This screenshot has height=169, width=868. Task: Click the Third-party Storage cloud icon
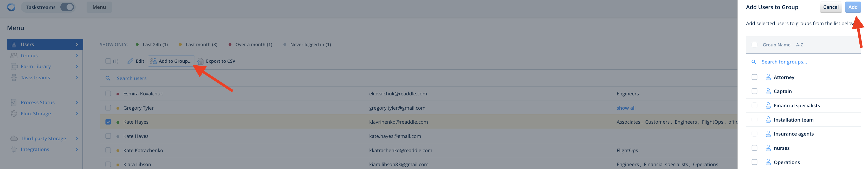click(x=14, y=138)
